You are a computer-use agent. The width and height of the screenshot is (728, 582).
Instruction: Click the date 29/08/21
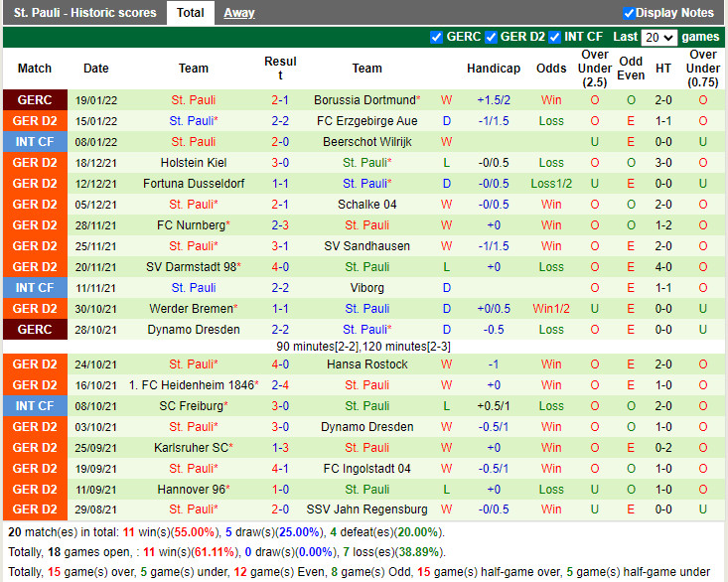[x=96, y=509]
